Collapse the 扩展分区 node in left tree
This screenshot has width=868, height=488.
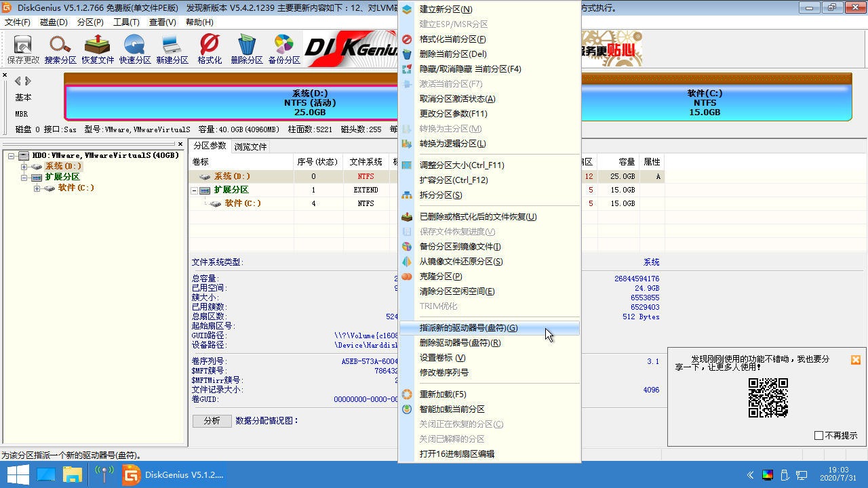[24, 178]
